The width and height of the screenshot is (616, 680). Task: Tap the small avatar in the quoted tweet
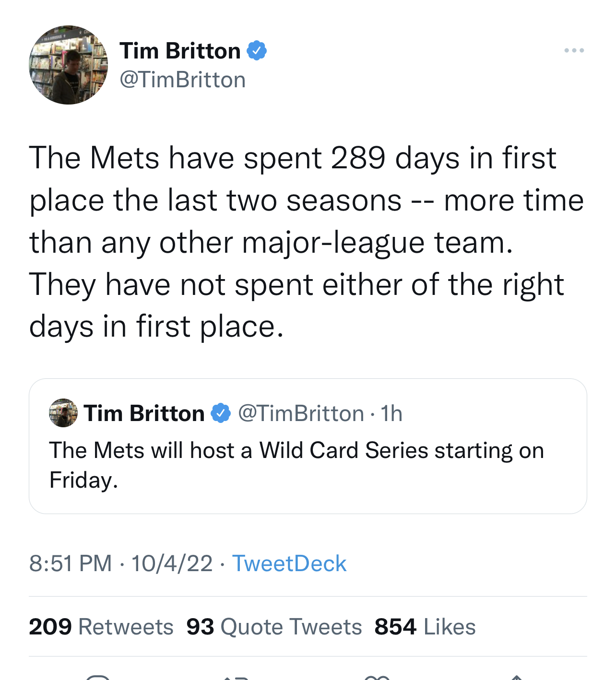point(63,413)
